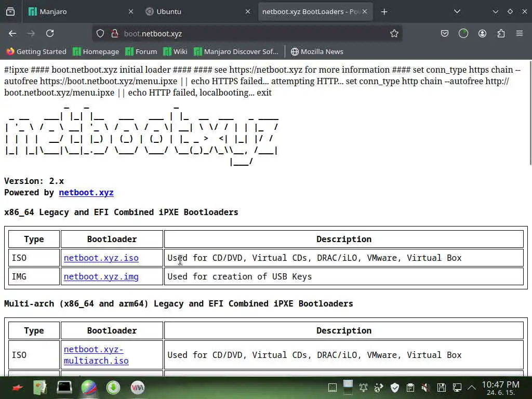Click the muted volume tray icon

[425, 388]
